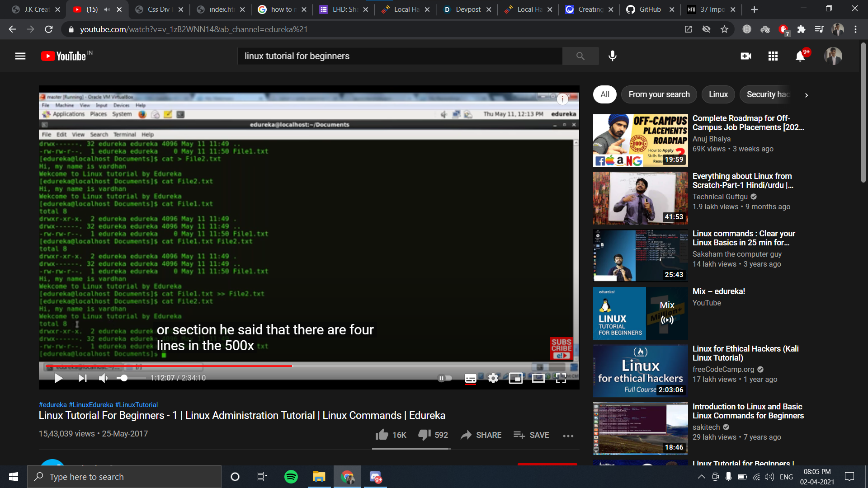
Task: Skip to next video icon
Action: (82, 378)
